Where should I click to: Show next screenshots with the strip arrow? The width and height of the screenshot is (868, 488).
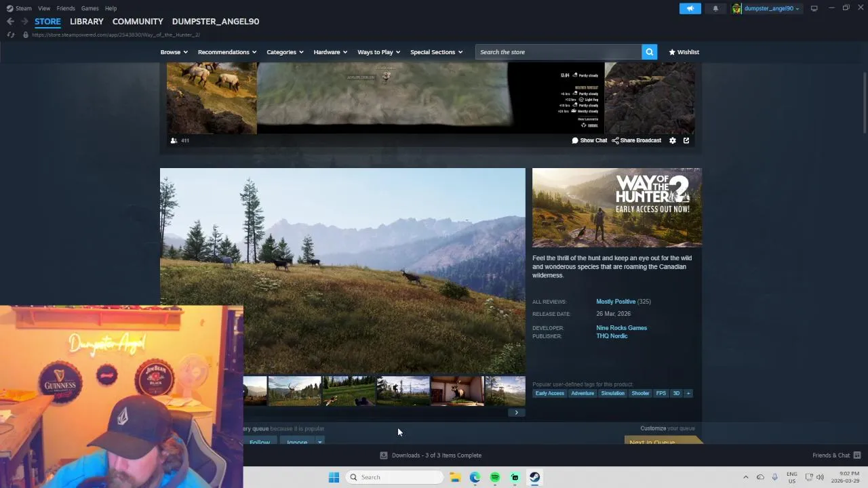[516, 412]
